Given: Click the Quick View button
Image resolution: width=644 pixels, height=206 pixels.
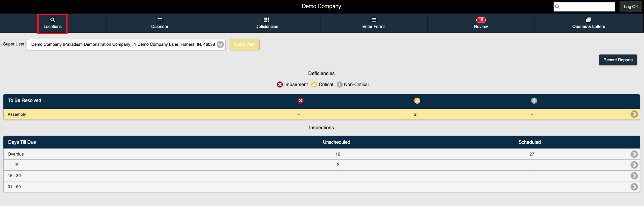Looking at the screenshot, I should 245,44.
